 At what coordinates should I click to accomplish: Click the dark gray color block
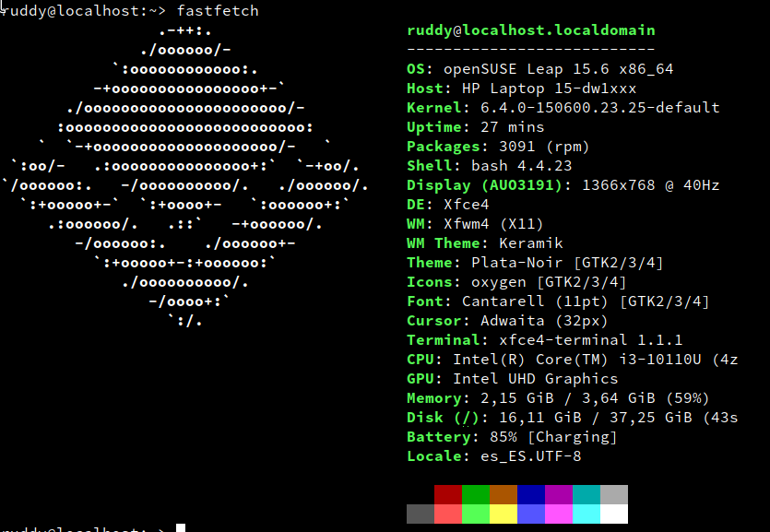pos(421,514)
